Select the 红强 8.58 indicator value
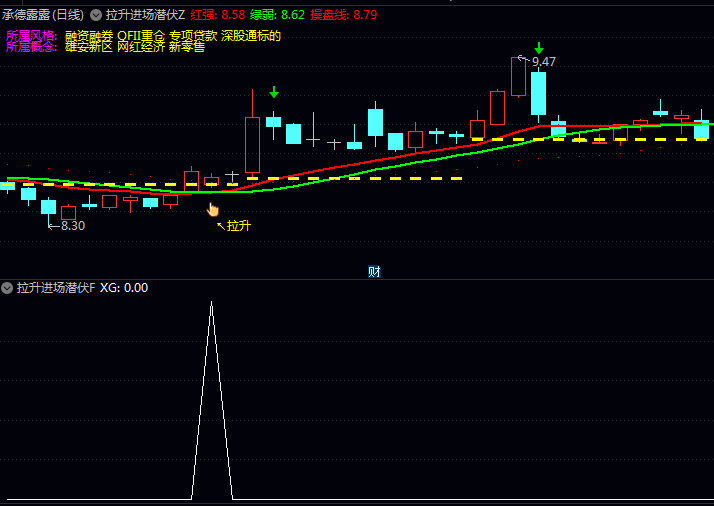The image size is (714, 506). pyautogui.click(x=218, y=15)
